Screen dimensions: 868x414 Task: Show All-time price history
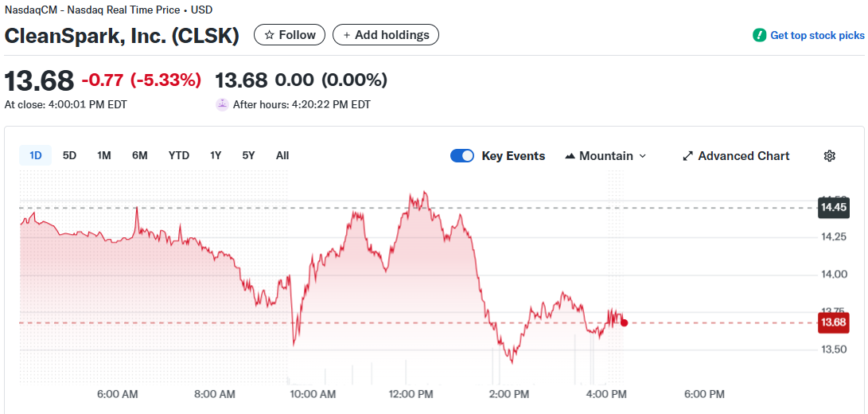[282, 155]
